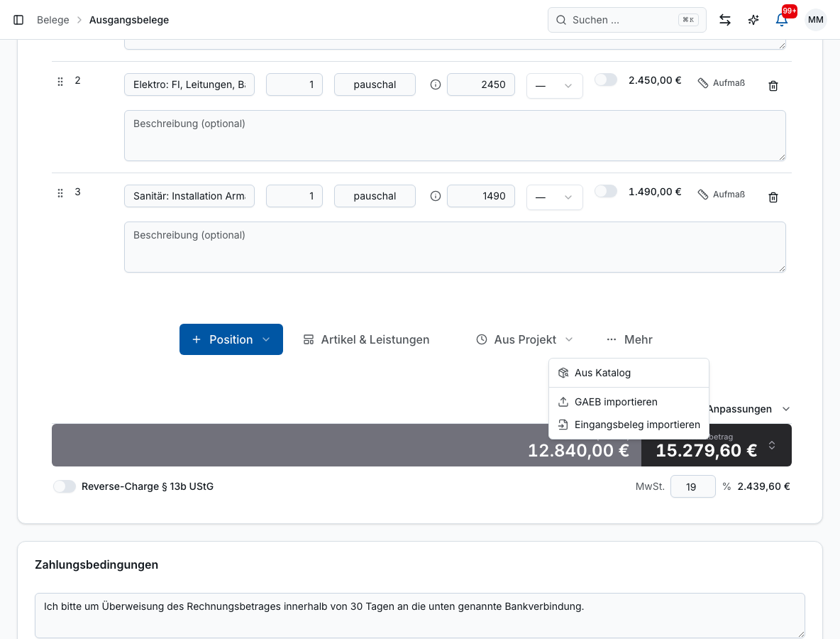Click info icon in Sanitär row
Image resolution: width=840 pixels, height=639 pixels.
point(436,196)
